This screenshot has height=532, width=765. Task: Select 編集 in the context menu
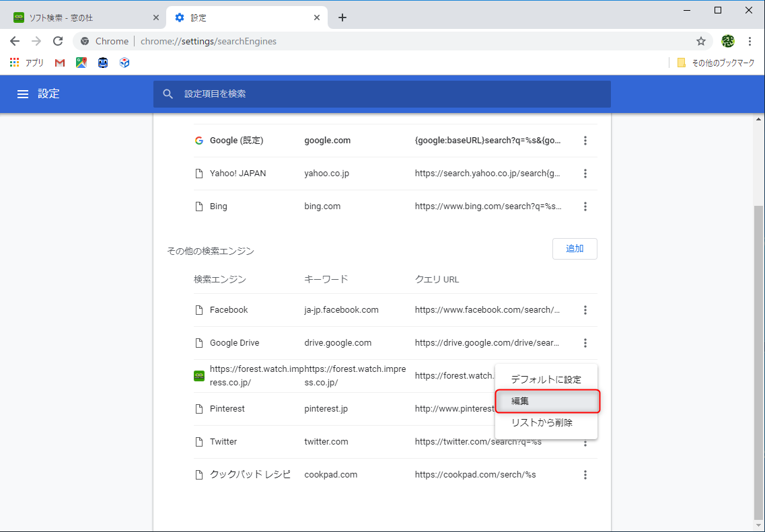pos(546,400)
